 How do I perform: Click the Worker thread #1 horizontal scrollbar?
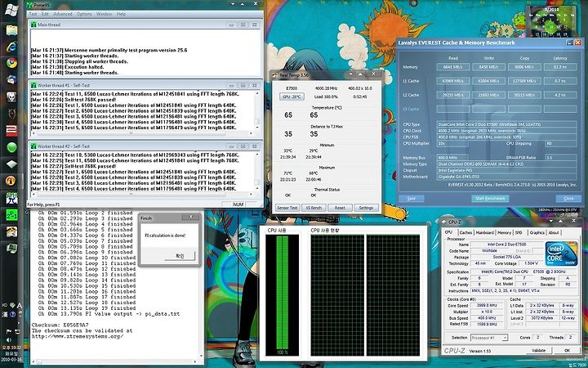[142, 133]
